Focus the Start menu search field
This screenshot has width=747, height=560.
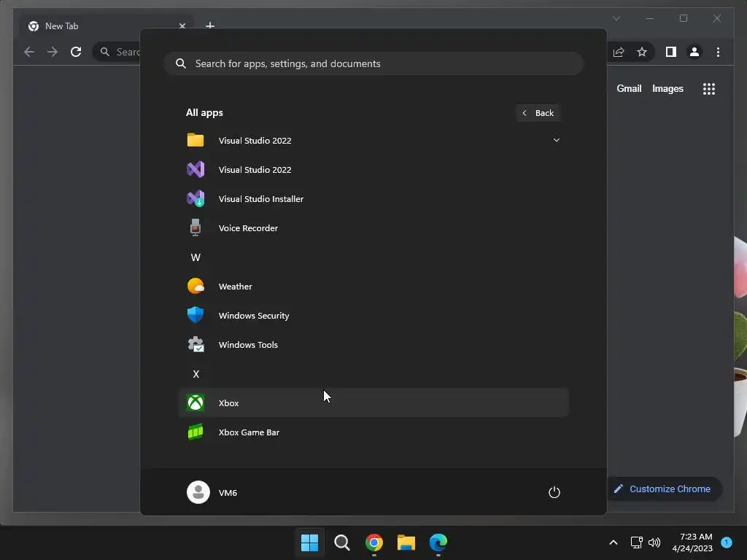pyautogui.click(x=373, y=63)
